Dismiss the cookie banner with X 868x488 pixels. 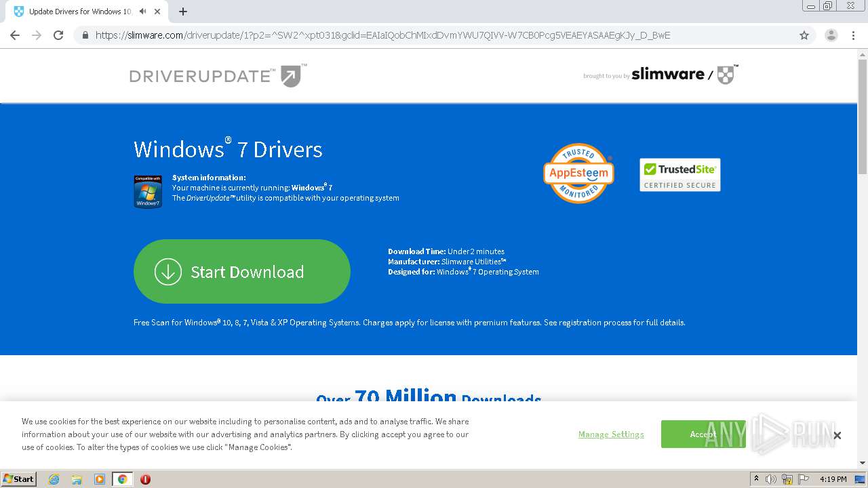click(837, 435)
